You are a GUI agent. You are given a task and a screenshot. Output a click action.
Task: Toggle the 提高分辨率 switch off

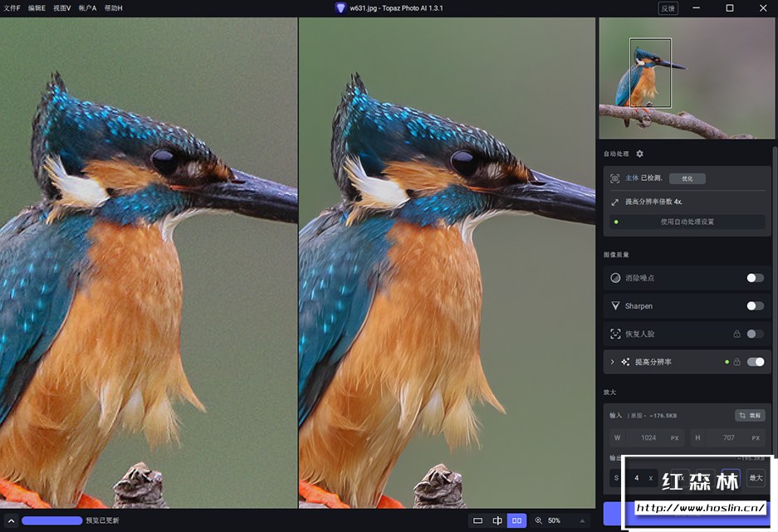756,362
